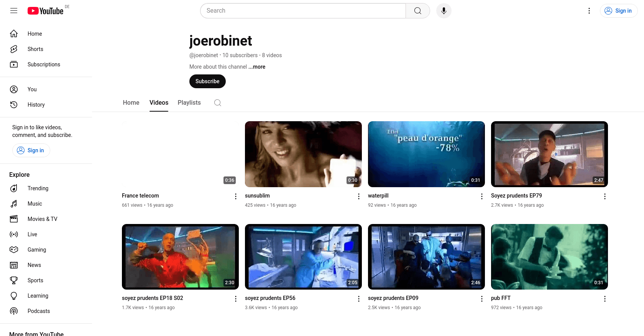Open options menu for Soyez prudents EP79
This screenshot has width=644, height=336.
605,196
